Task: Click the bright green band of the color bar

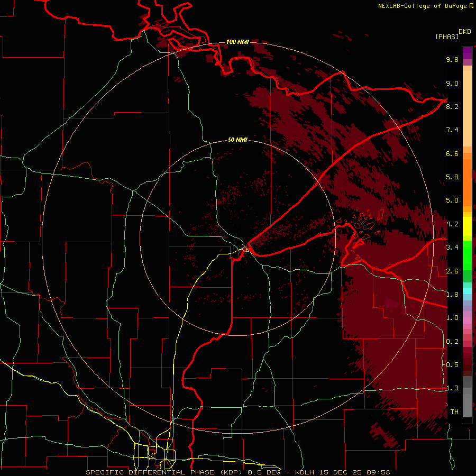Action: pyautogui.click(x=467, y=255)
